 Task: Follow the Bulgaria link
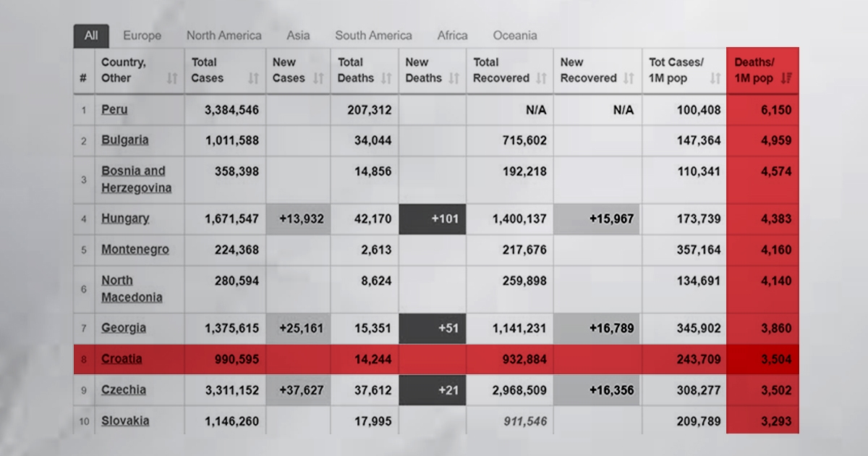[x=125, y=140]
